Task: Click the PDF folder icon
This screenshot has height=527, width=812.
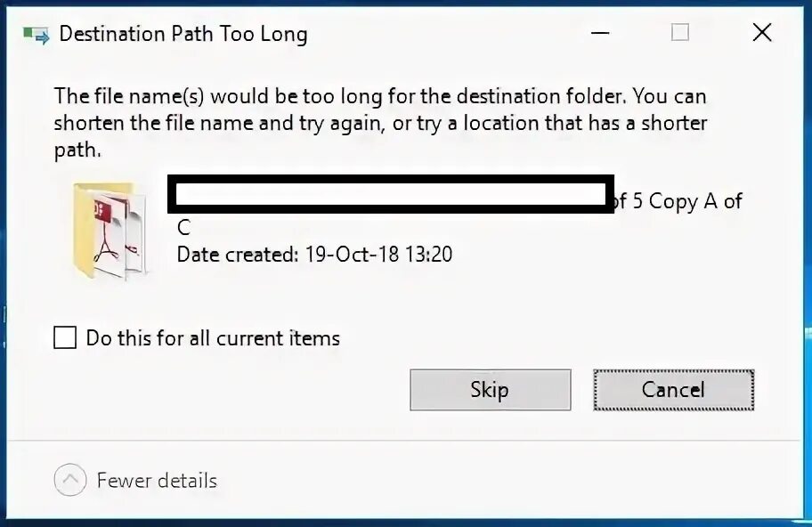Action: tap(110, 231)
